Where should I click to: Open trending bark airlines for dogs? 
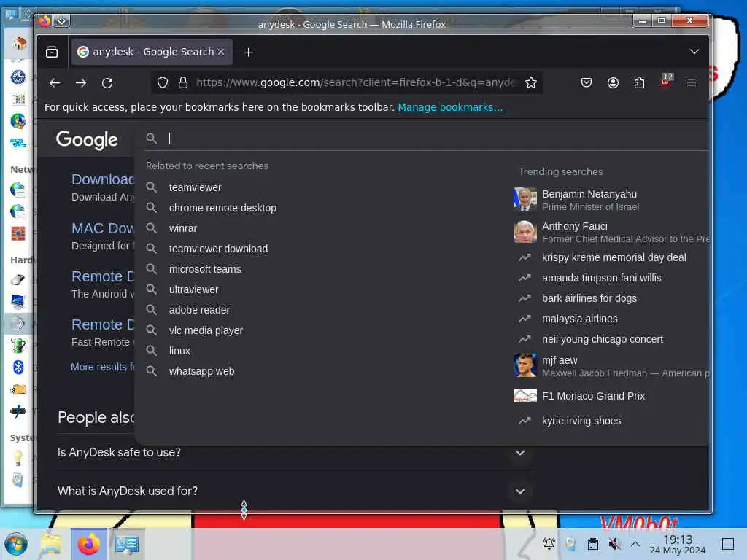(589, 298)
